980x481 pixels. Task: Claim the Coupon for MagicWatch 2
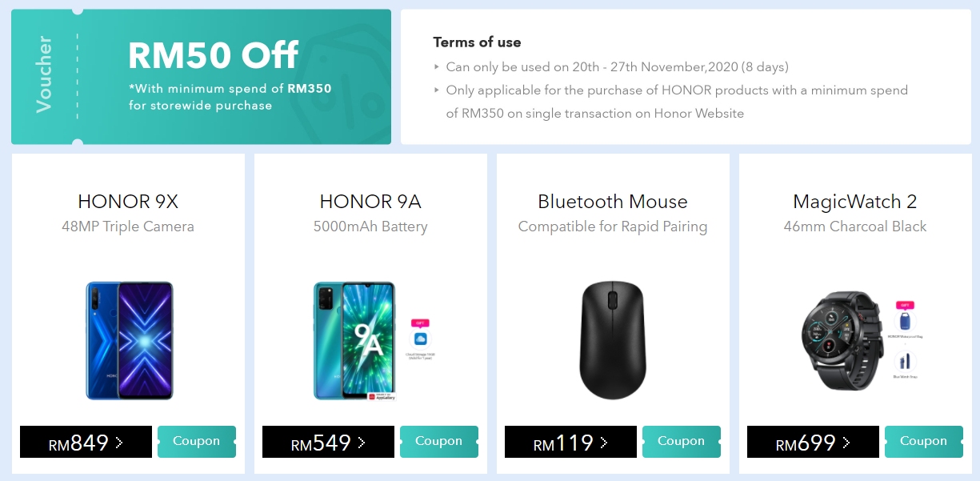924,442
